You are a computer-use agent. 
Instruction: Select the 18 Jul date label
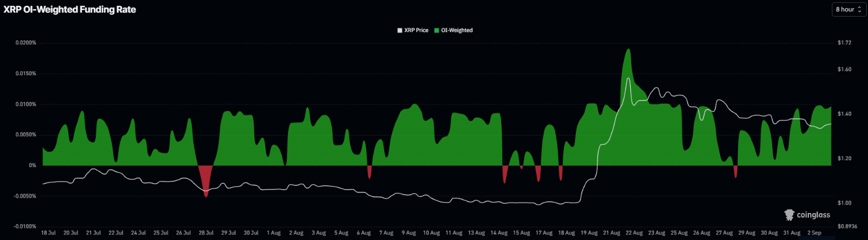(48, 233)
